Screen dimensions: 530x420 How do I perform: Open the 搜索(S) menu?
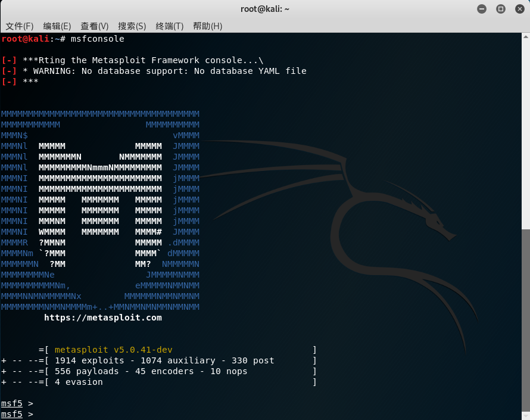(x=132, y=26)
